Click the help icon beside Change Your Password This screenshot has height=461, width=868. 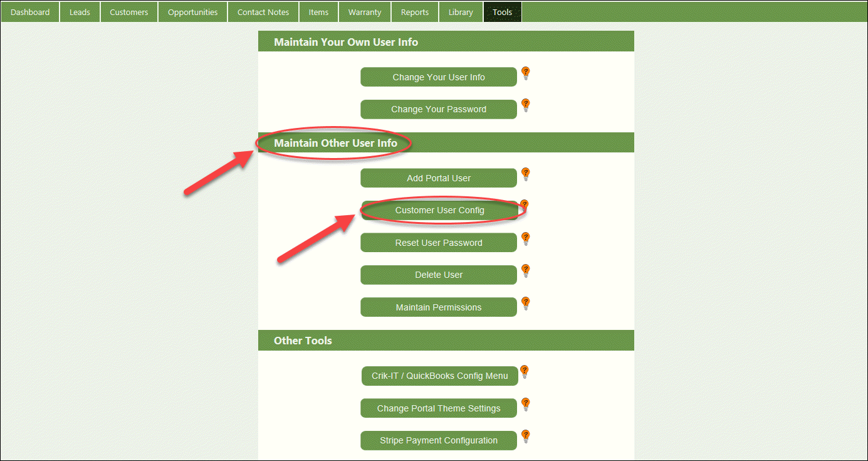(x=525, y=105)
